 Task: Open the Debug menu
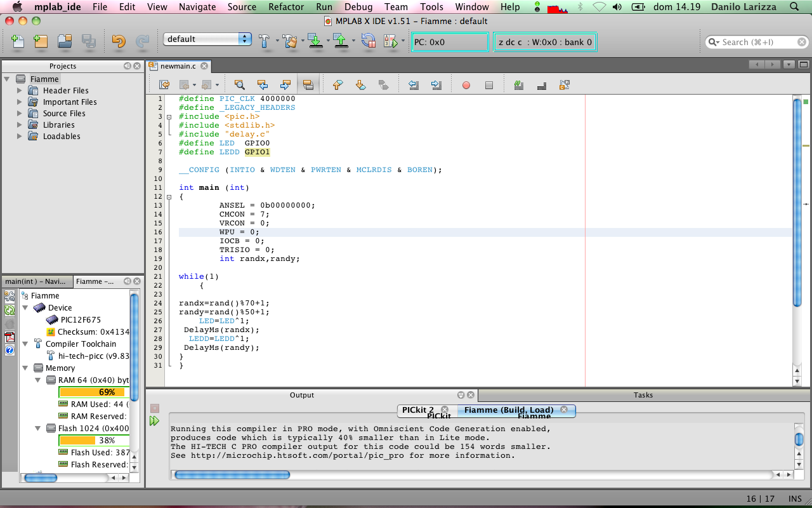point(359,7)
